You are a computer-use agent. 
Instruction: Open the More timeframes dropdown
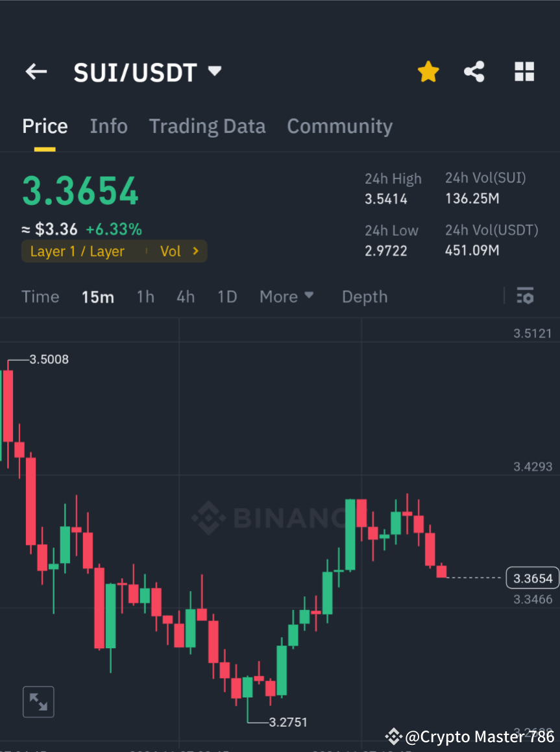pos(286,296)
